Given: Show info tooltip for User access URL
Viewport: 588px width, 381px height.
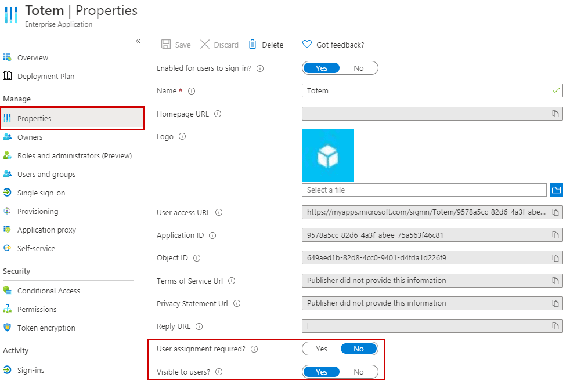Looking at the screenshot, I should [219, 212].
